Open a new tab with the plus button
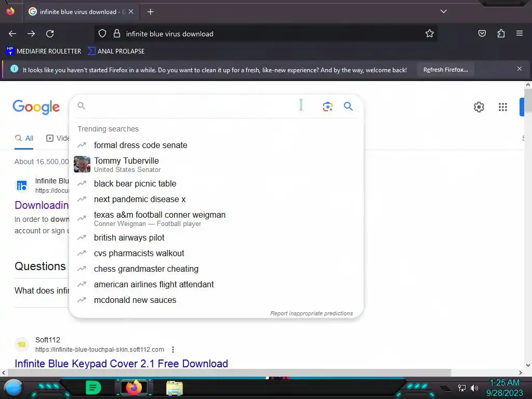The image size is (532, 399). pos(150,12)
